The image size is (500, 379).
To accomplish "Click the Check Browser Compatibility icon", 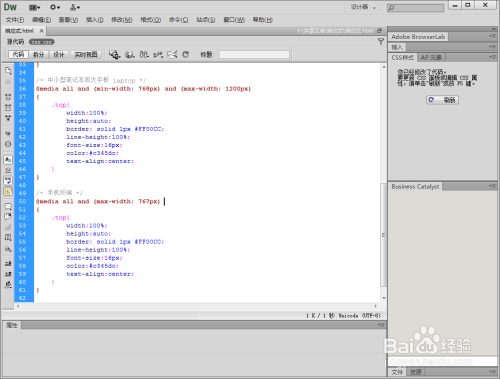I will pyautogui.click(x=172, y=54).
